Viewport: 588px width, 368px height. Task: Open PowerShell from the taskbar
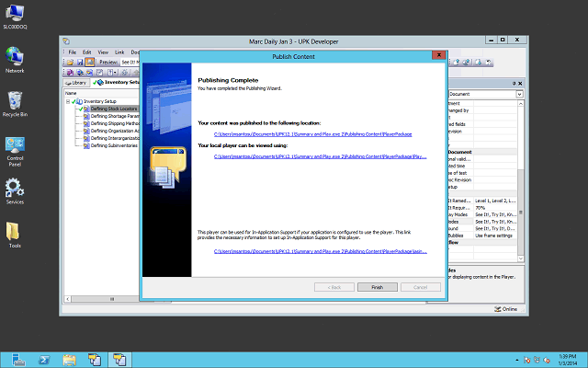[44, 360]
